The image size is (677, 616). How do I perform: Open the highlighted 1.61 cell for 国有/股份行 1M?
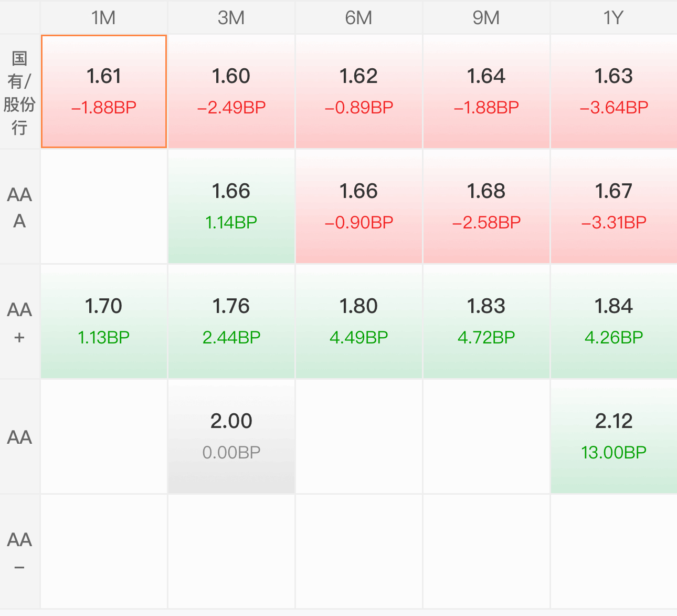(x=104, y=91)
